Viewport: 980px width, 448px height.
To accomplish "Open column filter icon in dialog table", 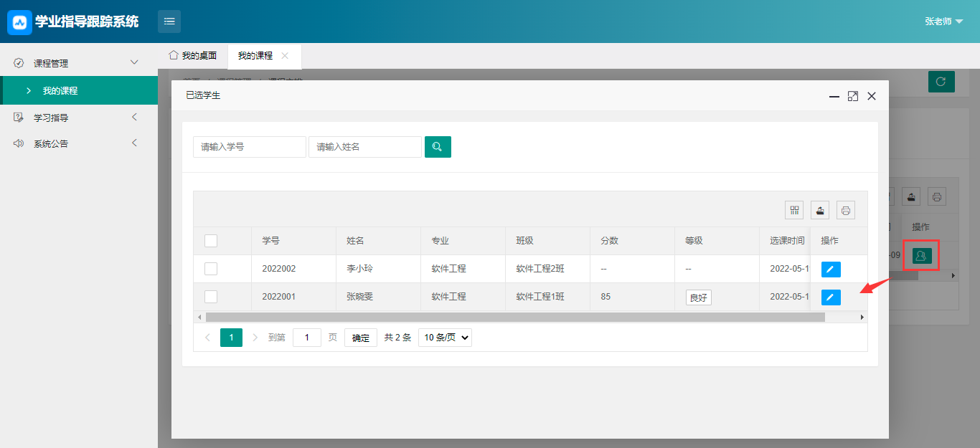I will (x=794, y=210).
